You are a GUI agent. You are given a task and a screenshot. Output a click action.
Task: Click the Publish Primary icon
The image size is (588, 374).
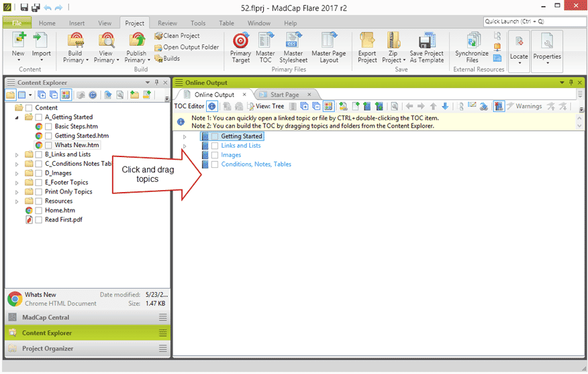[137, 40]
